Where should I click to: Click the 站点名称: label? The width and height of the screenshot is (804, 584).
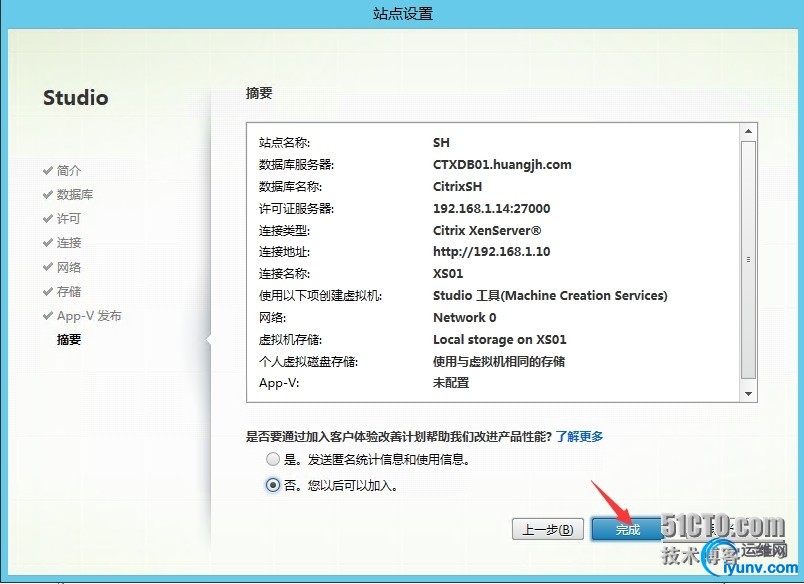coord(284,143)
